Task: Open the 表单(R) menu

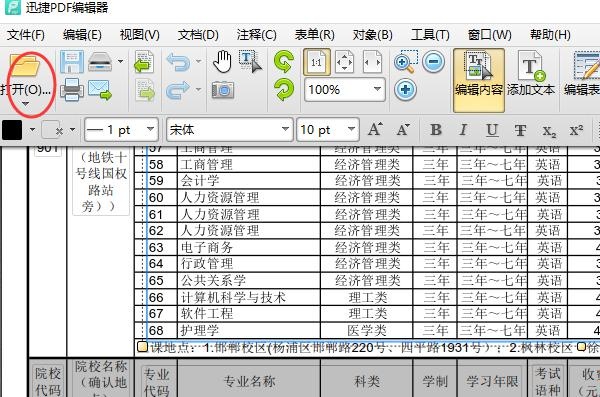Action: click(x=314, y=35)
